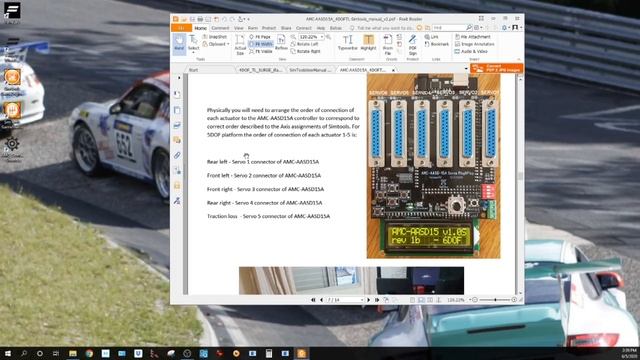The height and width of the screenshot is (360, 640).
Task: Open the Pages thumbnail side panel
Action: coord(177,110)
